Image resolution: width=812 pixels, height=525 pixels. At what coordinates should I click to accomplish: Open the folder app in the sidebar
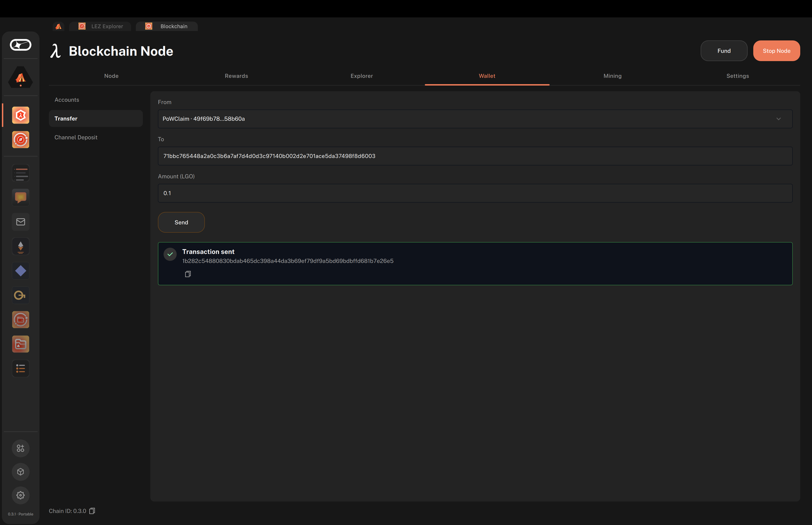(21, 344)
